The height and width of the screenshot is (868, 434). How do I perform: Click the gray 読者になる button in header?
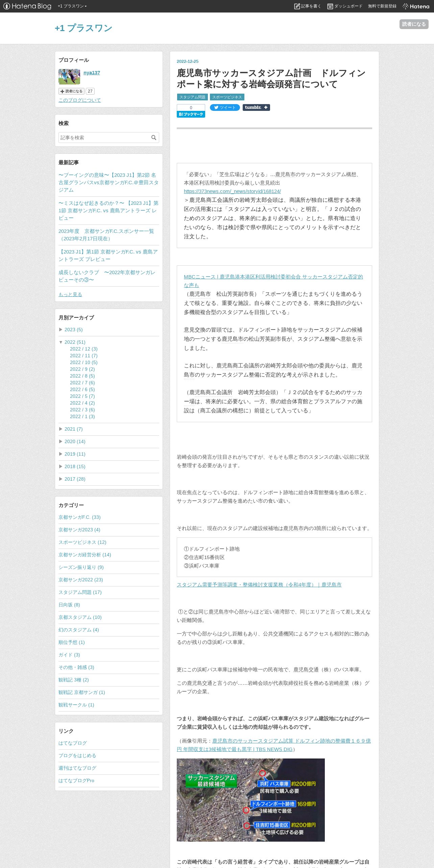click(414, 24)
